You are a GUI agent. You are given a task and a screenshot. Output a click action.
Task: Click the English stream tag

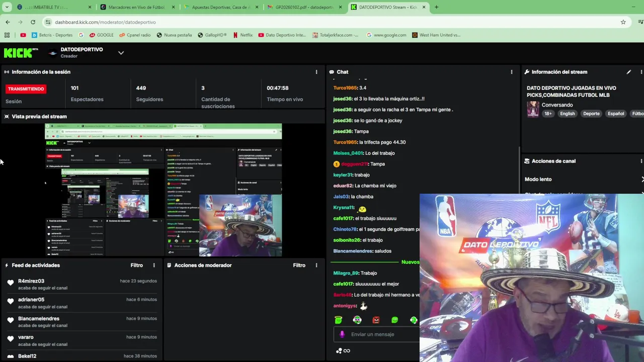(567, 114)
